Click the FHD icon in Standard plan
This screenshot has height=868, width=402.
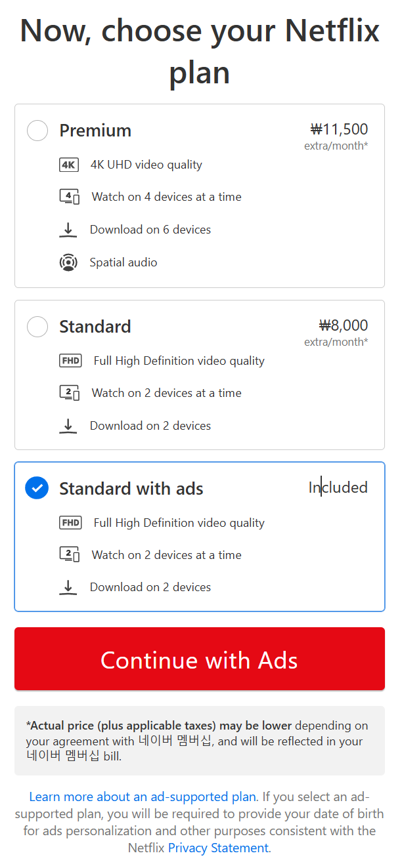tap(70, 361)
